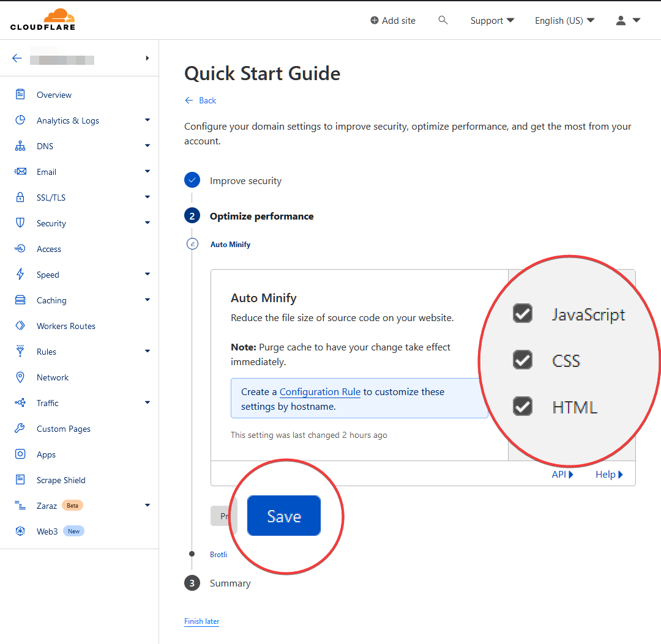Click the Security shield icon

click(x=20, y=223)
